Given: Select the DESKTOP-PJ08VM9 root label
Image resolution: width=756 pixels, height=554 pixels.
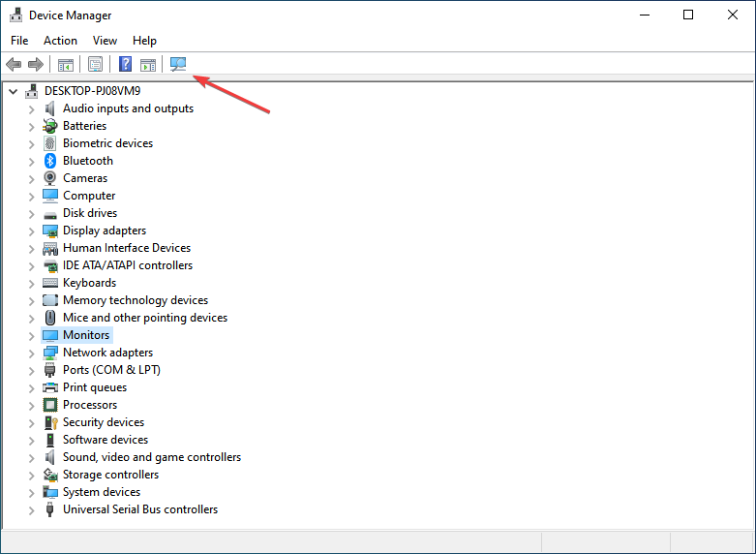Looking at the screenshot, I should coord(93,91).
